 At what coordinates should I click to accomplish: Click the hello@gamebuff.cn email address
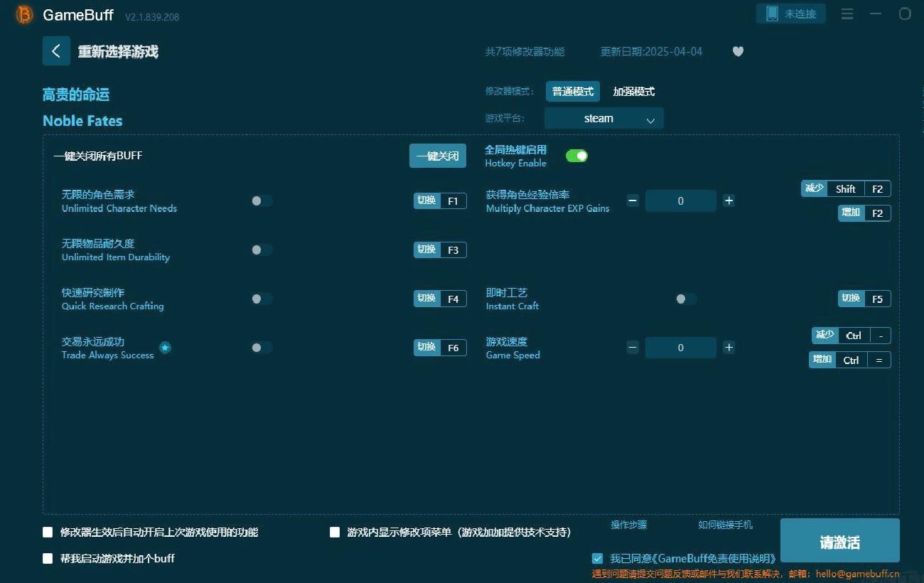pos(857,574)
